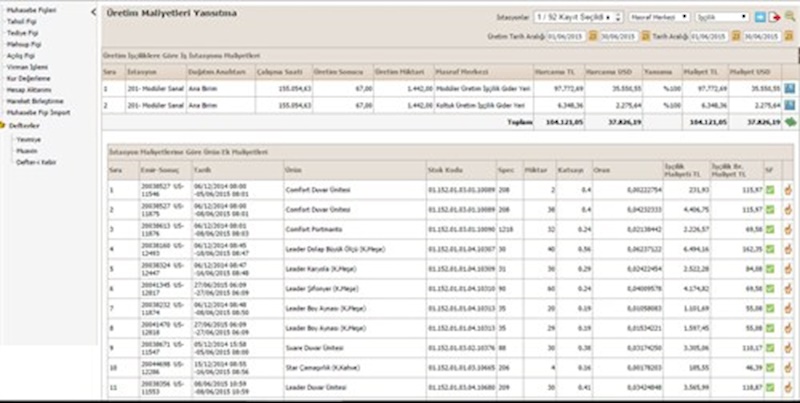Toggle green checkbox for Leader Dolap Büyük Ölçü row
This screenshot has width=800, height=403.
point(770,249)
